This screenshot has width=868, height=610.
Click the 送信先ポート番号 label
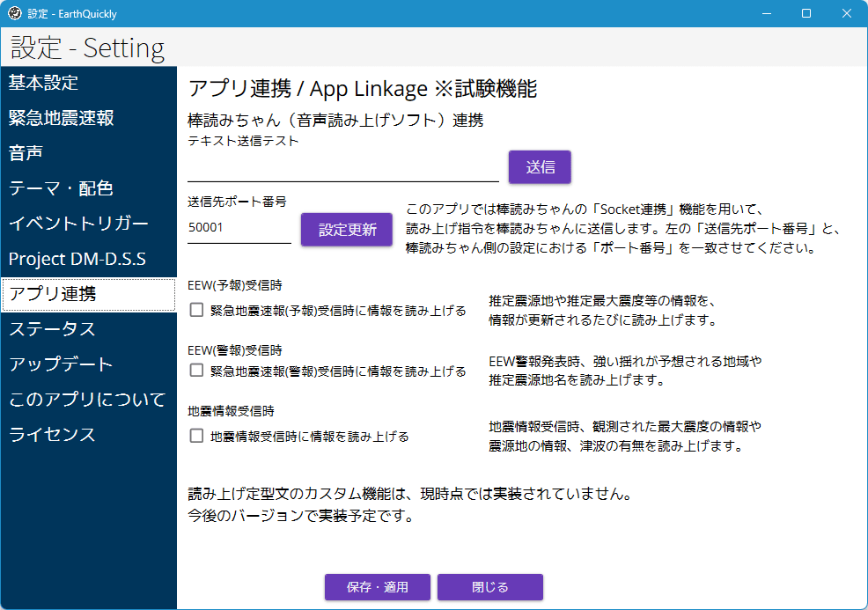coord(237,202)
